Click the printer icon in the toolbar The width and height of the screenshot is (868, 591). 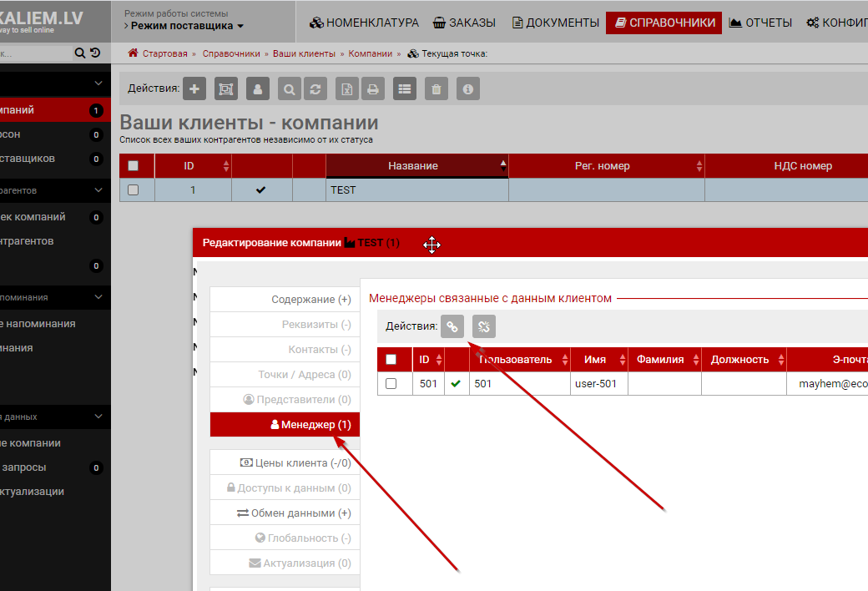372,88
